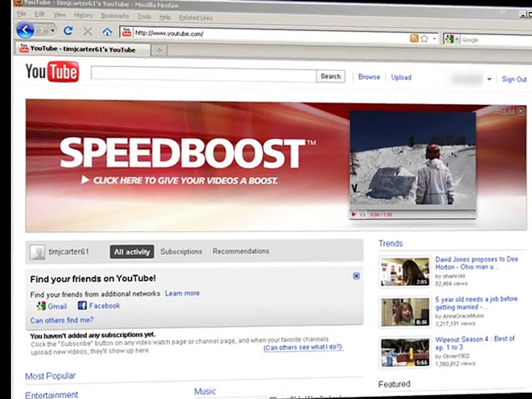
Task: Click the Most Popular heading link
Action: tap(50, 376)
